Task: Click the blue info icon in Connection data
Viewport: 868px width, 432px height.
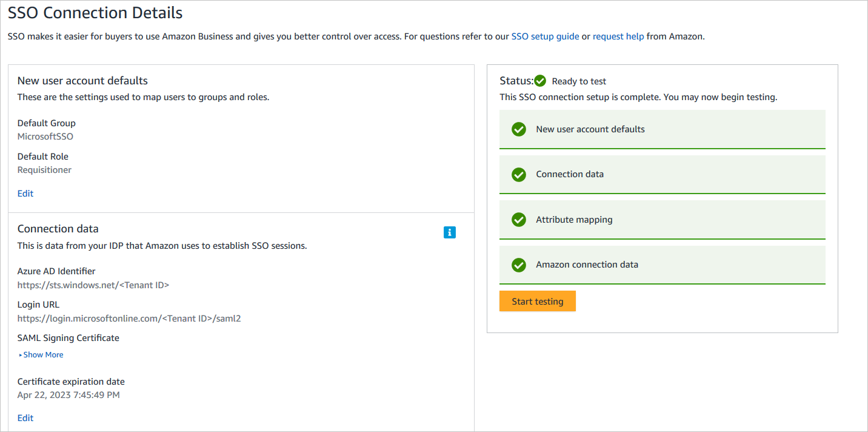Action: (x=450, y=232)
